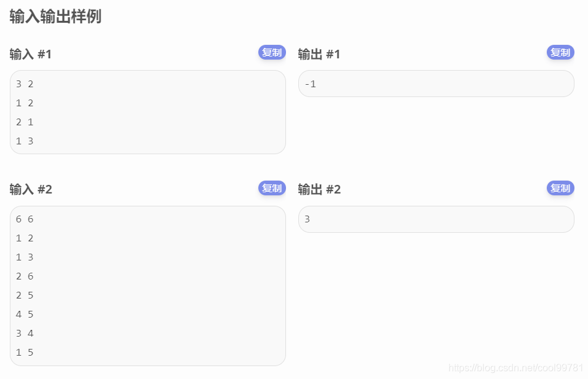588x379 pixels.
Task: Click the 输出 #1 box showing -1
Action: coord(436,84)
